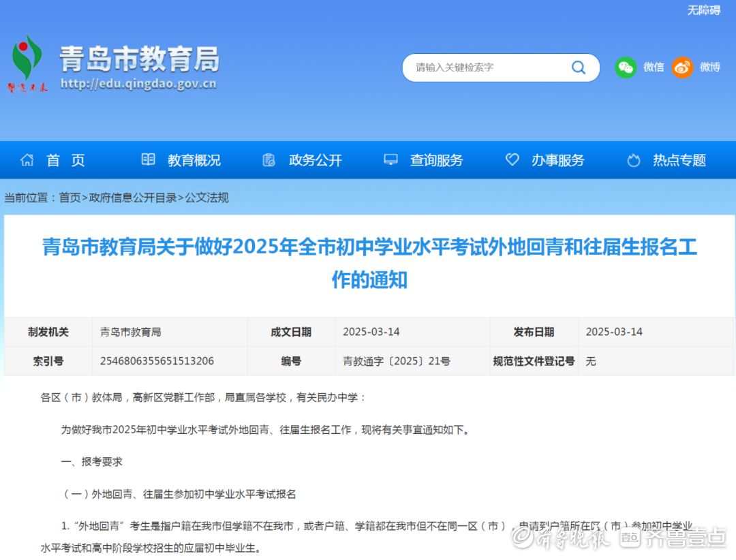Click the 索引号 label cell
Viewport: 736px width, 560px height.
click(x=48, y=361)
